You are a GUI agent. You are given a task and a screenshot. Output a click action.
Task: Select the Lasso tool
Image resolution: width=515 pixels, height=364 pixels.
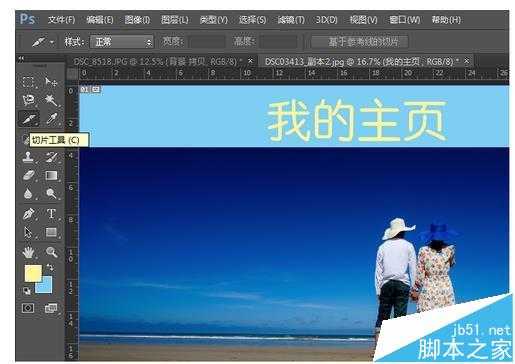28,100
